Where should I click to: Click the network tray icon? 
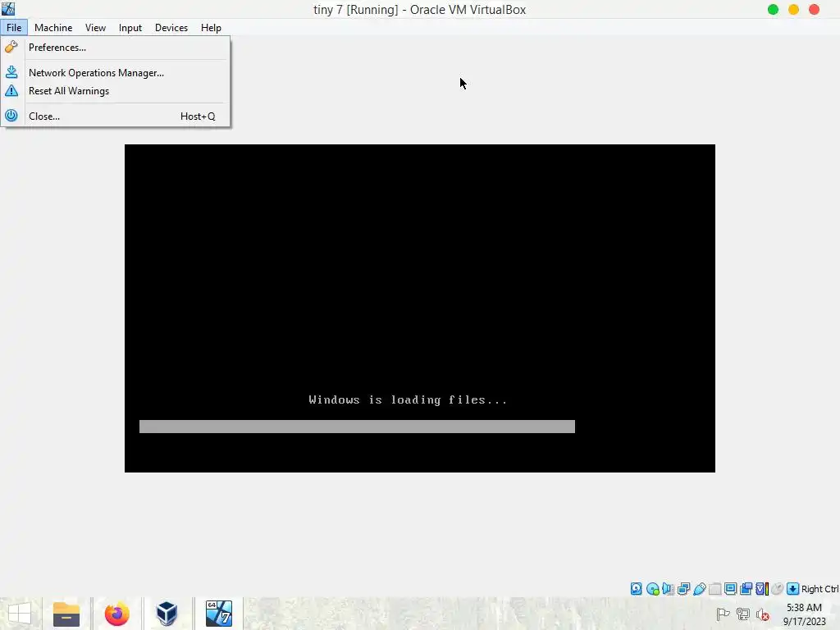point(743,614)
